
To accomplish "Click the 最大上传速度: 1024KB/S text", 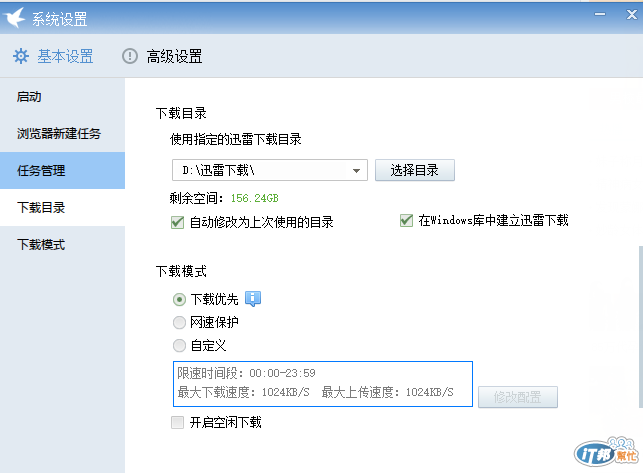I will point(388,392).
